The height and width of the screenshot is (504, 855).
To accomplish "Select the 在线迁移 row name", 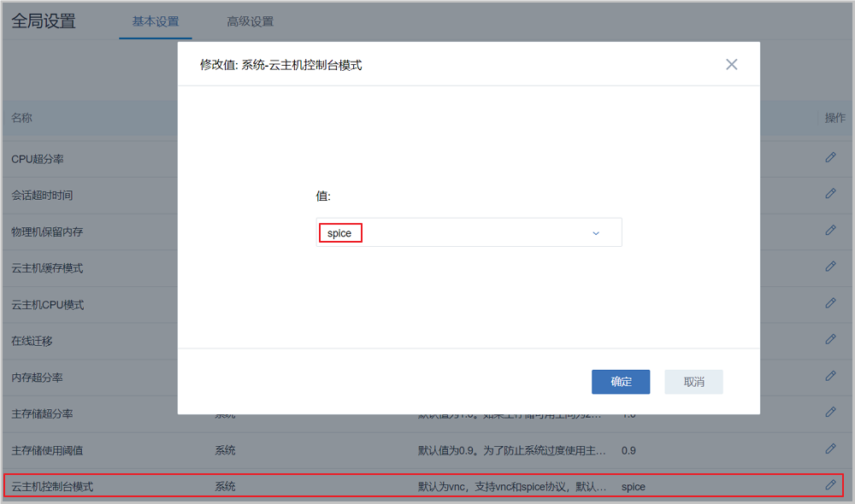I will (x=32, y=341).
